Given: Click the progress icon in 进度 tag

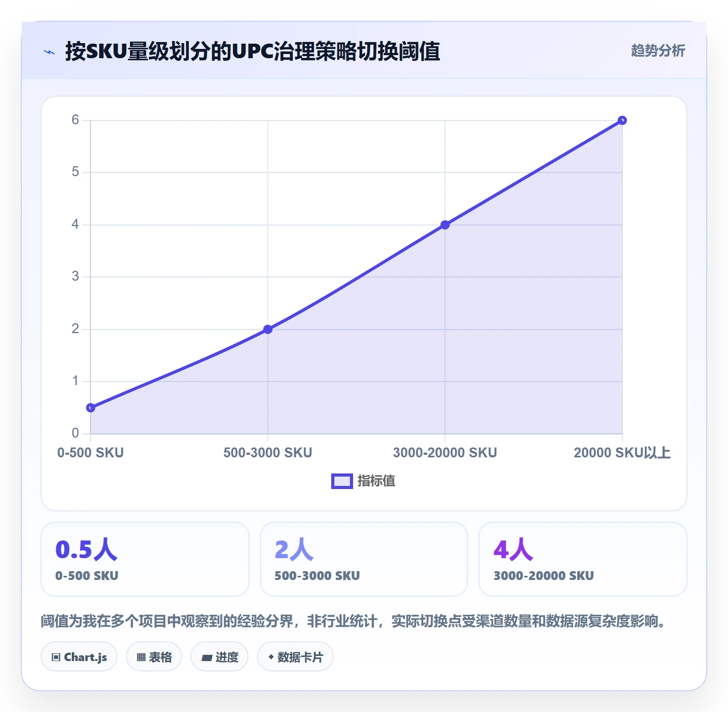Looking at the screenshot, I should [x=207, y=658].
